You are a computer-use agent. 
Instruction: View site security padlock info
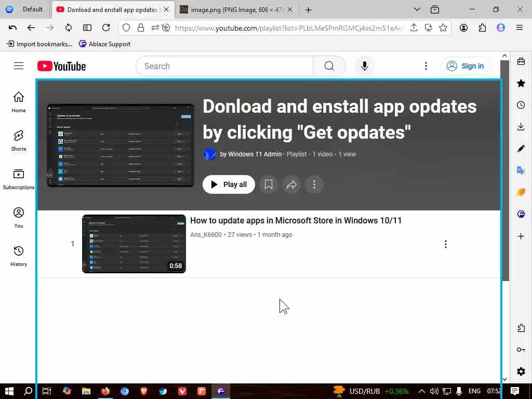[x=141, y=28]
